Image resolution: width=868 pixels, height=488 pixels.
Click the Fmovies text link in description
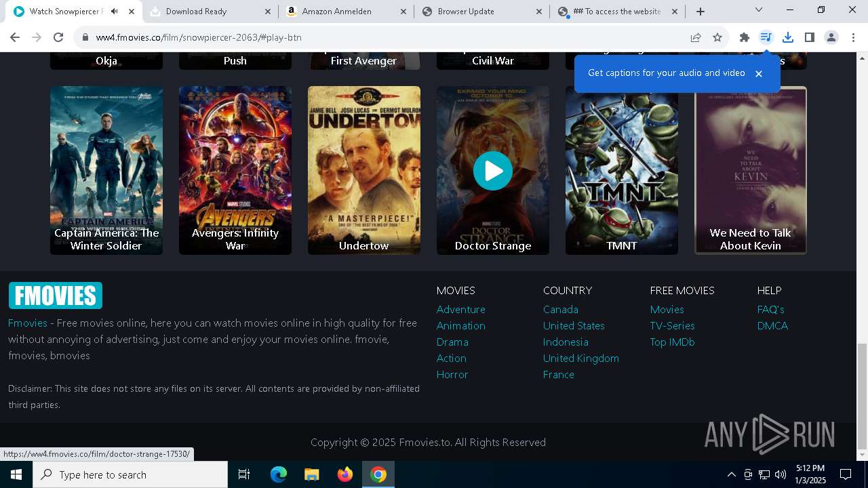[x=28, y=323]
